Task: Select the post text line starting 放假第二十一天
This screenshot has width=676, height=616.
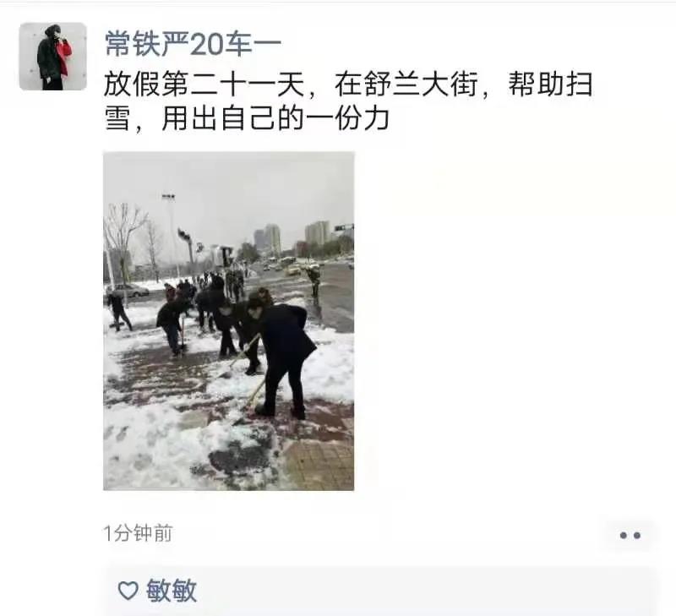Action: tap(348, 84)
